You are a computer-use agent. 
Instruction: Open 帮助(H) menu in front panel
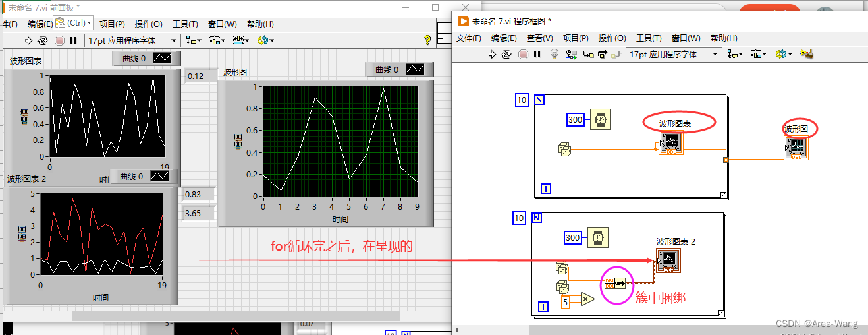[x=259, y=24]
